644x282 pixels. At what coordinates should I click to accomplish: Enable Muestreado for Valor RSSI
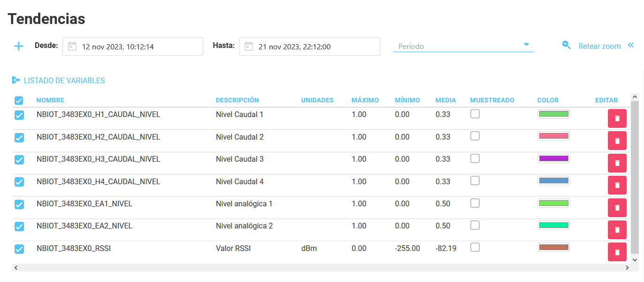click(475, 247)
